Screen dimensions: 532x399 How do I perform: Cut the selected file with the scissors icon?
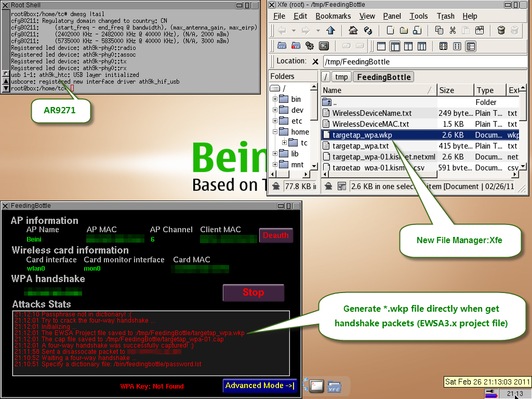453,31
